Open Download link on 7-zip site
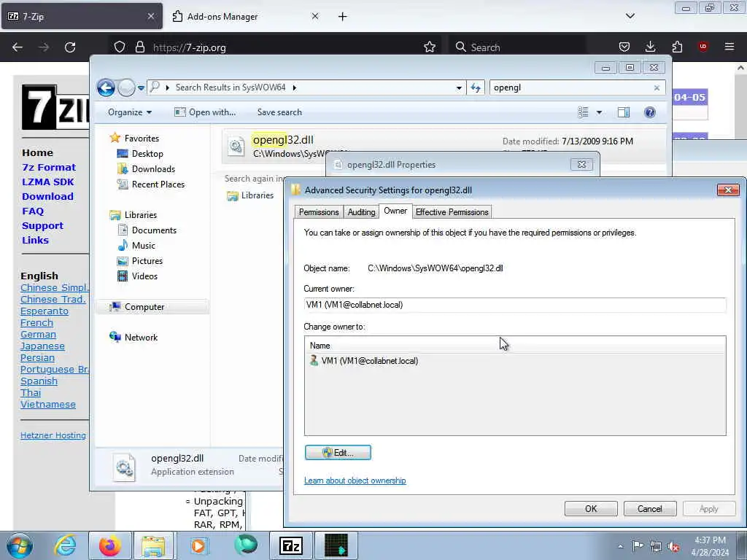 coord(47,197)
